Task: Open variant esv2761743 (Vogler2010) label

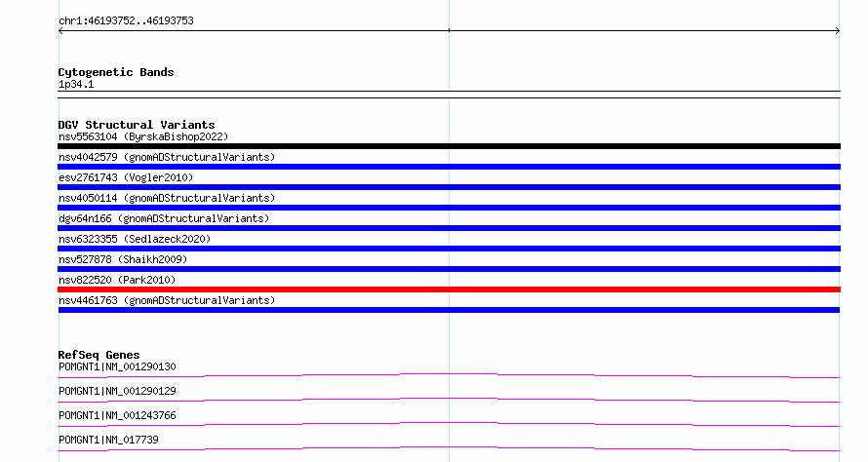Action: coord(126,177)
